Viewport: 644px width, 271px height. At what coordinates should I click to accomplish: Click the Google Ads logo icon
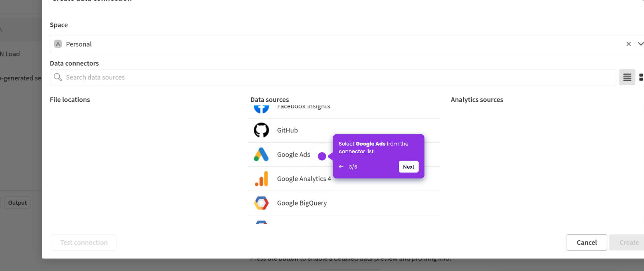point(261,154)
